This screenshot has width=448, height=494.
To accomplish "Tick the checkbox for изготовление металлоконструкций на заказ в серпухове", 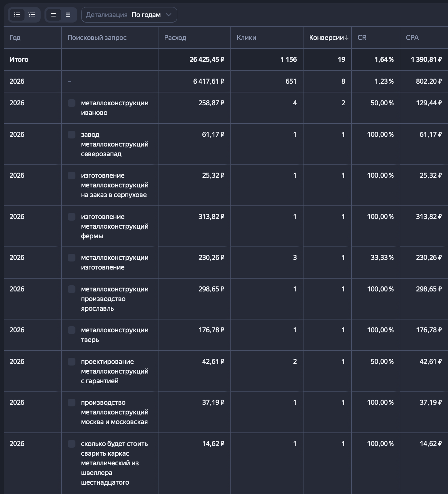I will 72,176.
